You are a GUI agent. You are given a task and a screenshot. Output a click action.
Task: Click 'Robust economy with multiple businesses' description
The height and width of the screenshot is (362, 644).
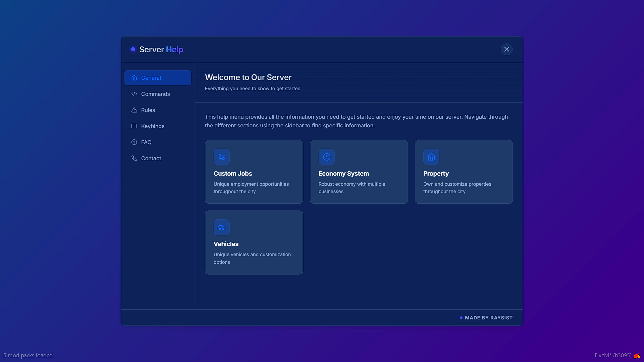[x=352, y=188]
